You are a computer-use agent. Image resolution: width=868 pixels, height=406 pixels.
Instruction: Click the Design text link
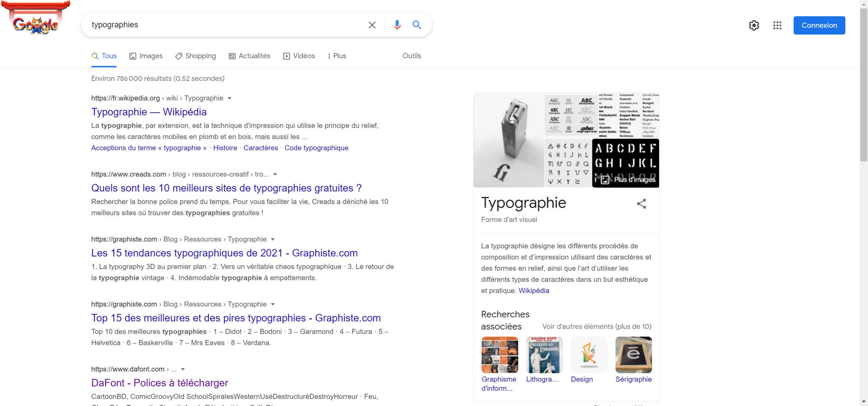[x=582, y=380]
